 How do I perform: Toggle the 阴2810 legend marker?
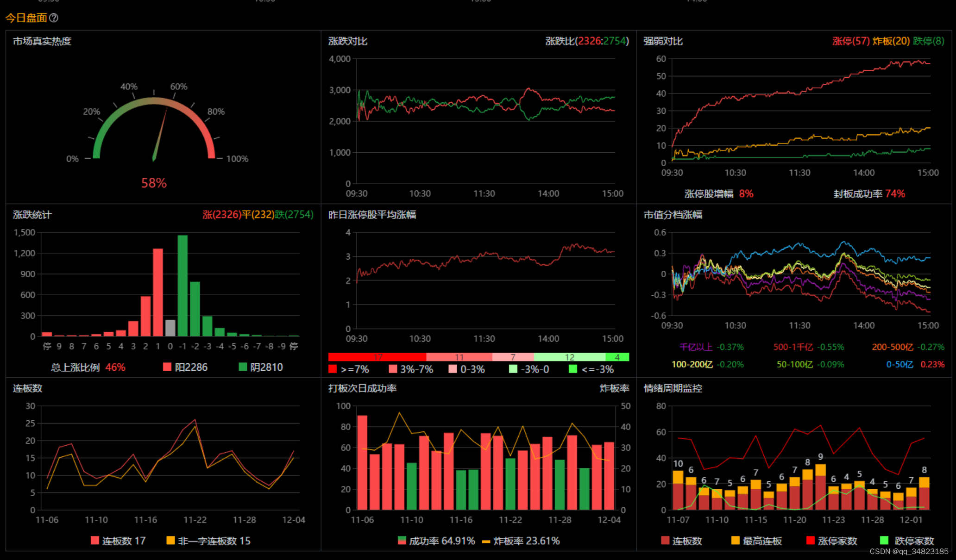[x=243, y=367]
